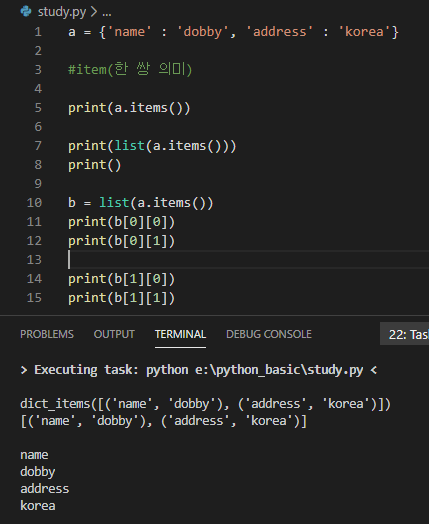
Task: Click the dict_items output line in terminal
Action: (x=205, y=404)
